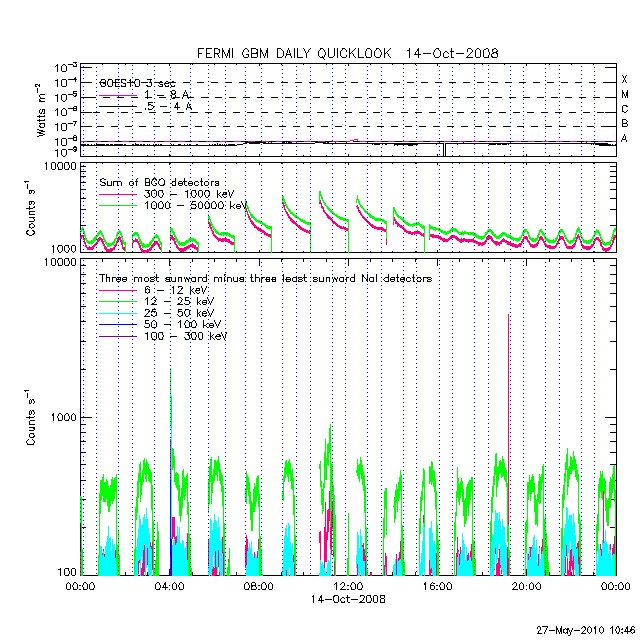
Task: Click the 'Counts s-1' axis label of the BGO panel
Action: [x=30, y=207]
